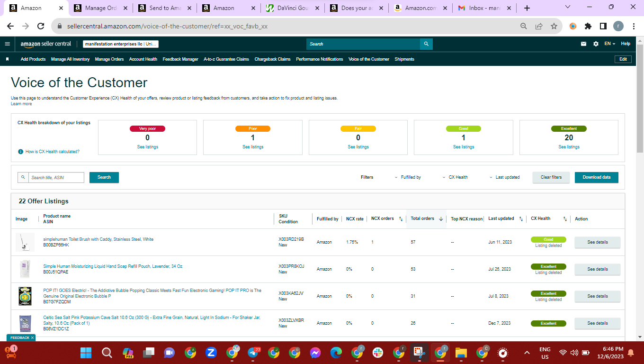The image size is (644, 364).
Task: Open the Help link in the header
Action: tap(626, 44)
